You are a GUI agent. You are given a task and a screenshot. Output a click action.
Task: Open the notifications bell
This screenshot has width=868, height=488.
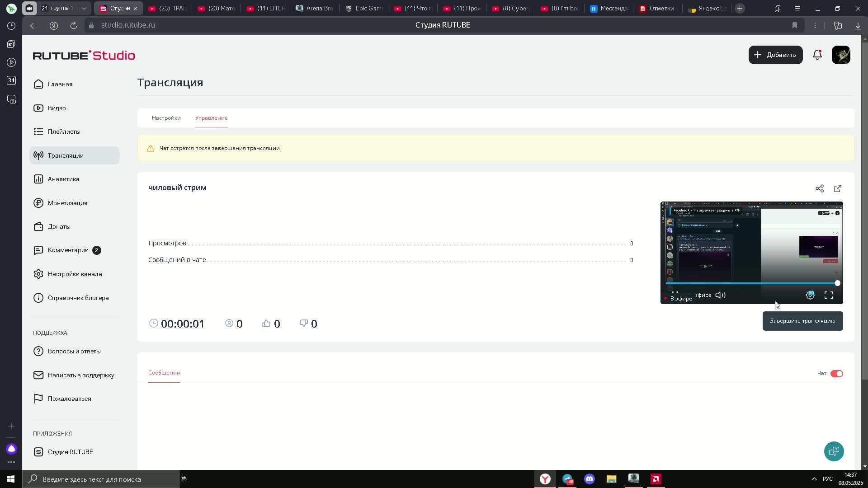pos(817,55)
